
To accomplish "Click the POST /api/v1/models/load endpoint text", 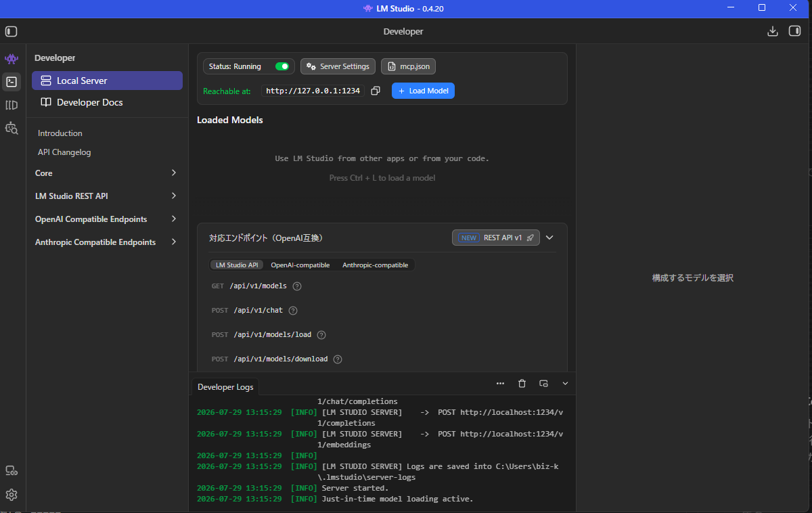I will pyautogui.click(x=261, y=335).
